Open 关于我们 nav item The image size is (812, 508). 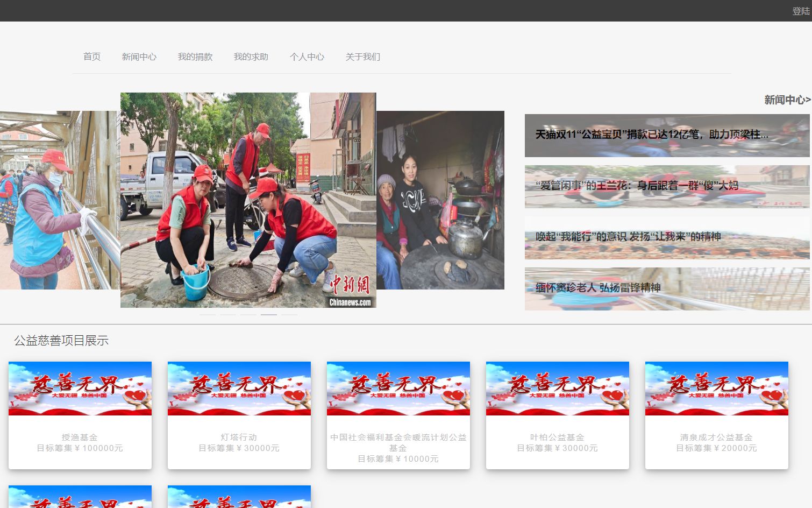tap(363, 57)
